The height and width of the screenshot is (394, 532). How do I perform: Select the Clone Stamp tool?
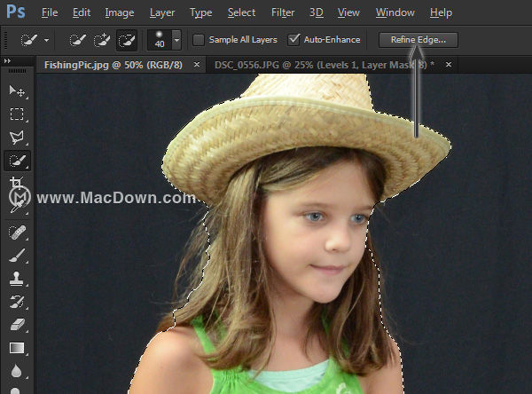point(17,279)
